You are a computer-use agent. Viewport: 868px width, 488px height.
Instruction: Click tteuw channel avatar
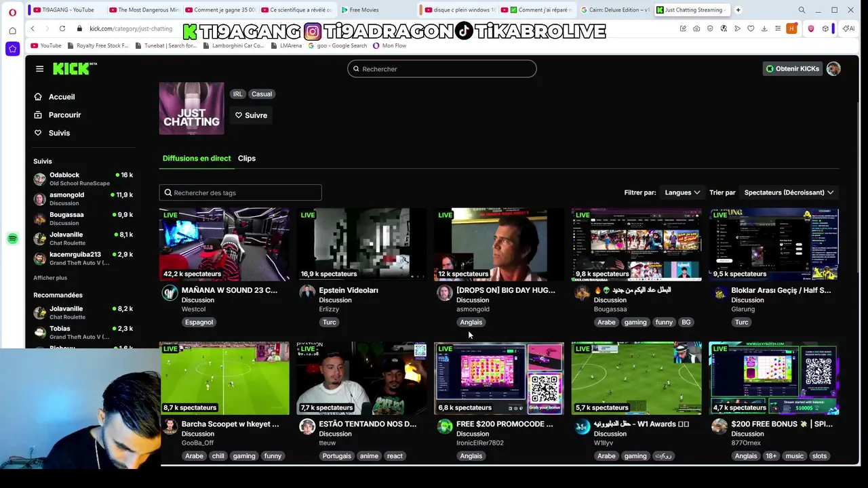pyautogui.click(x=307, y=426)
